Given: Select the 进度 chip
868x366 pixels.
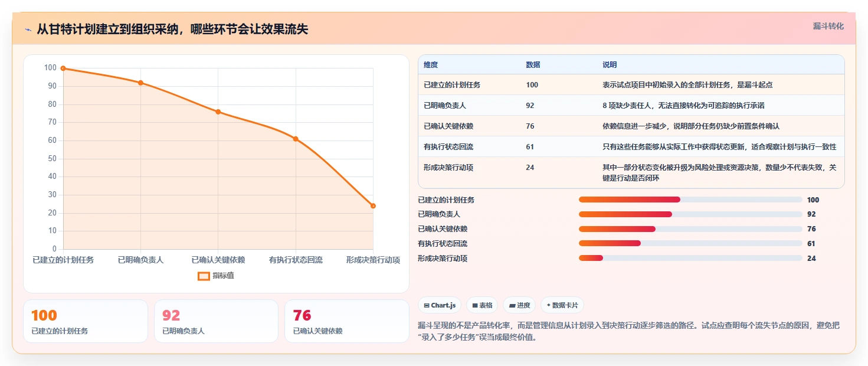Looking at the screenshot, I should pyautogui.click(x=519, y=305).
